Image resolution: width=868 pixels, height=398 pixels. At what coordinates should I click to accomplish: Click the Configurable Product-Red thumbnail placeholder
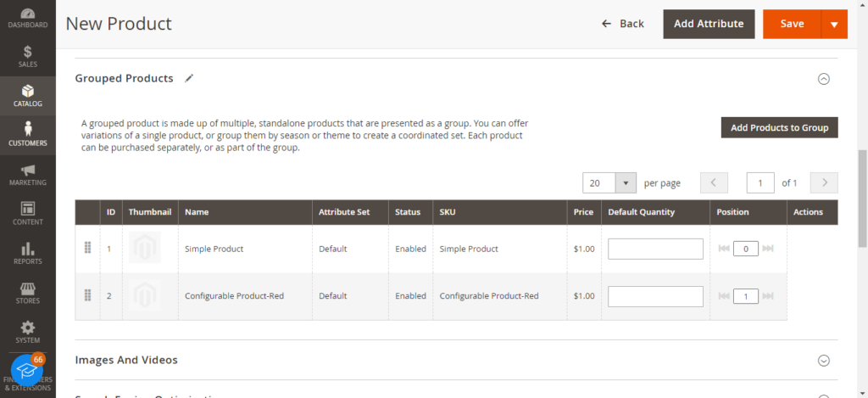144,295
